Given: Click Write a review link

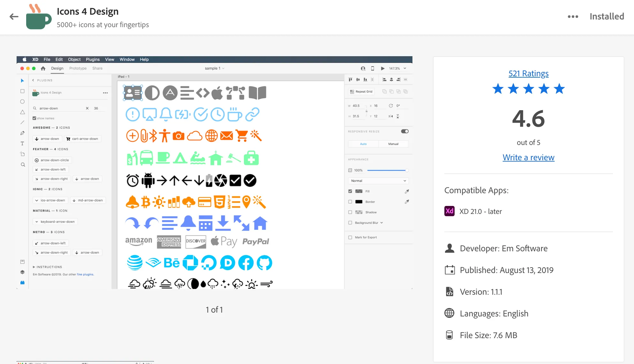Looking at the screenshot, I should pos(528,157).
